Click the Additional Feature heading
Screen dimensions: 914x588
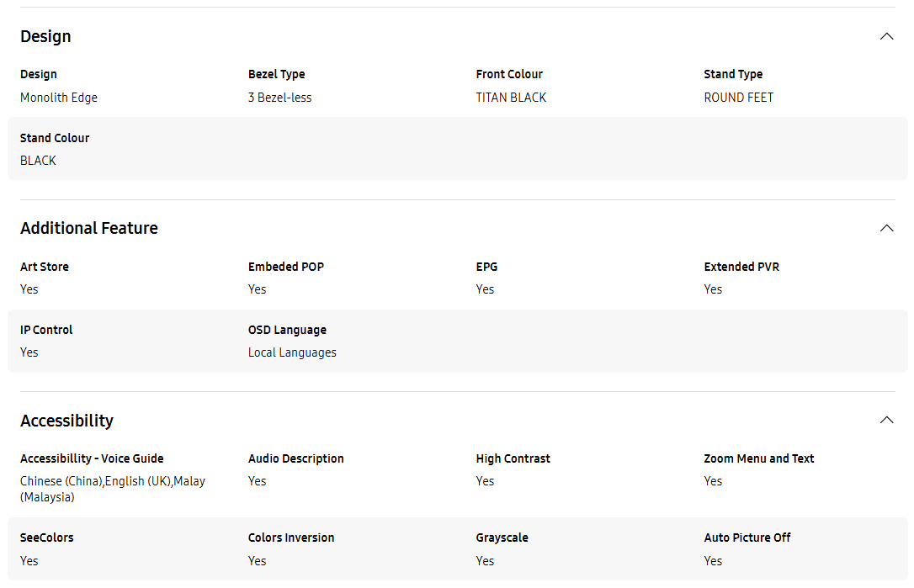pos(89,228)
